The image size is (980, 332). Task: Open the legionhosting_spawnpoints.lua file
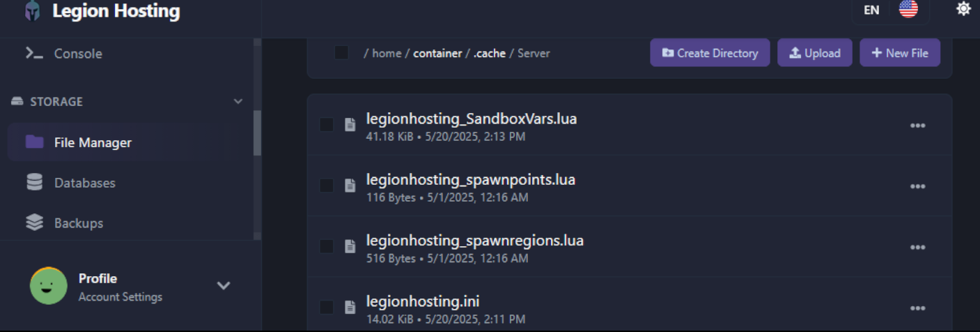pyautogui.click(x=471, y=179)
